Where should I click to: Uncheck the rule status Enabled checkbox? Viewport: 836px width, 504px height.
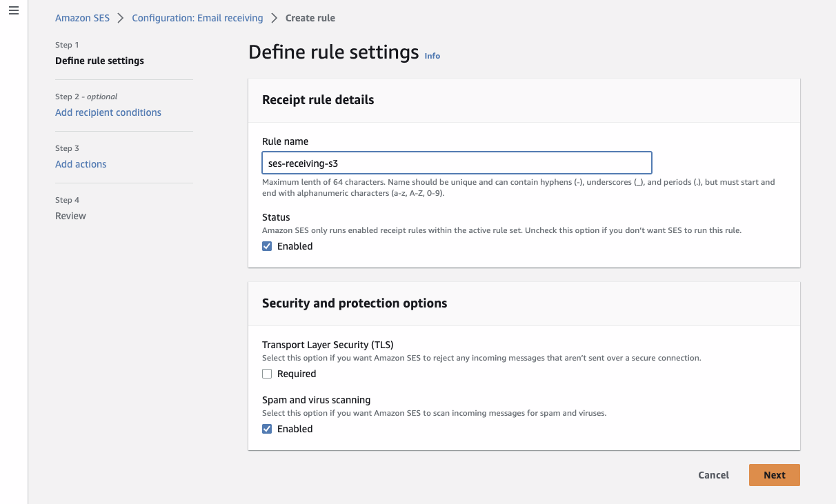pyautogui.click(x=267, y=245)
